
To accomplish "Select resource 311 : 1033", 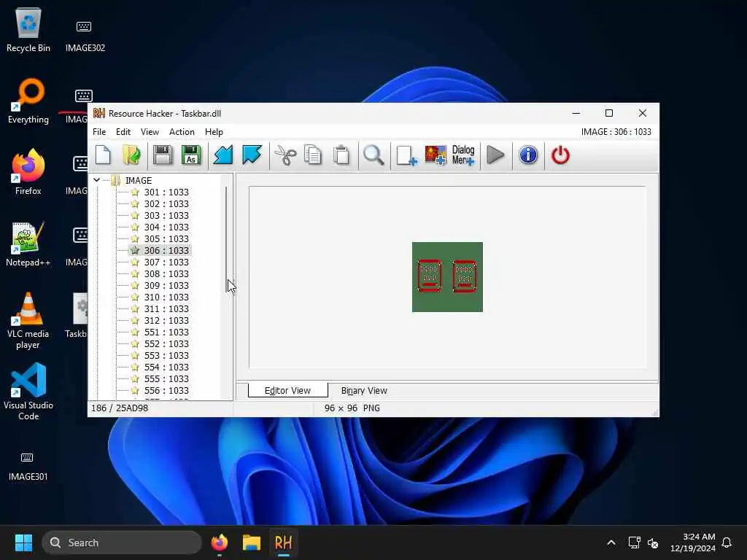I will point(166,309).
